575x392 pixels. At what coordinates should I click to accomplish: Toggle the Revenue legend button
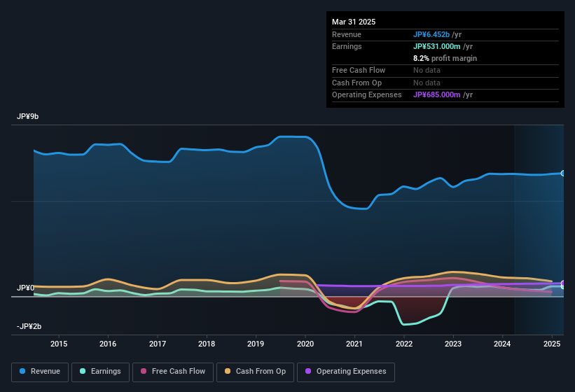pyautogui.click(x=40, y=372)
